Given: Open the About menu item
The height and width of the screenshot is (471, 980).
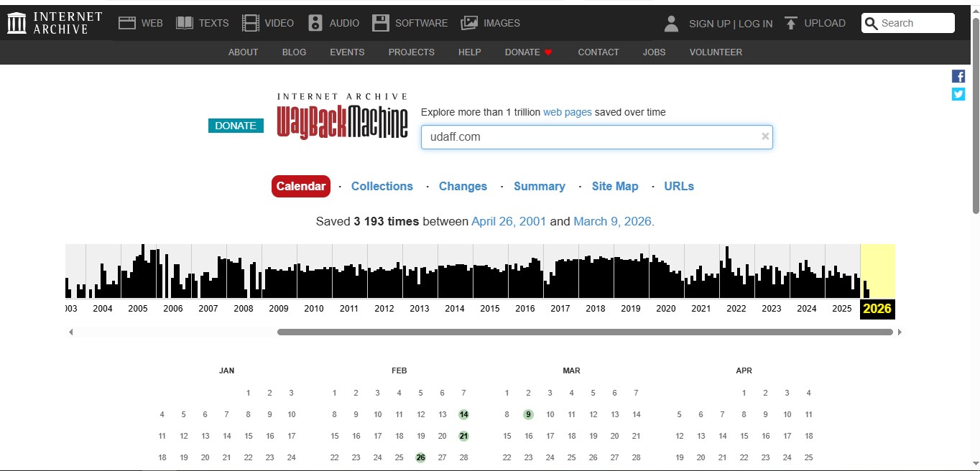Looking at the screenshot, I should 243,52.
